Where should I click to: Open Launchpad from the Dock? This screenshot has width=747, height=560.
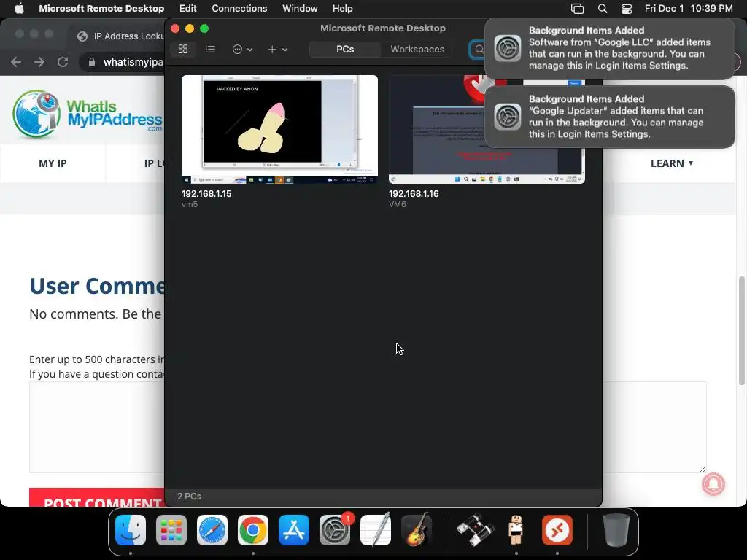pyautogui.click(x=171, y=530)
